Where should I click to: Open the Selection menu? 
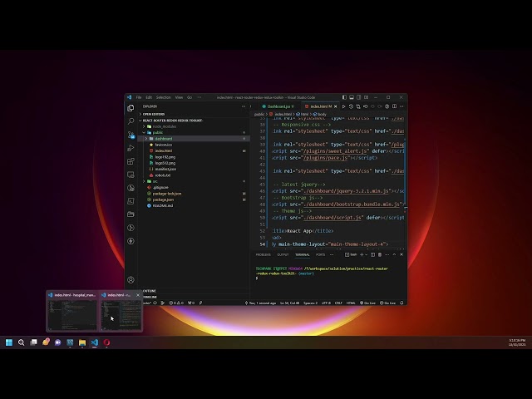(163, 97)
